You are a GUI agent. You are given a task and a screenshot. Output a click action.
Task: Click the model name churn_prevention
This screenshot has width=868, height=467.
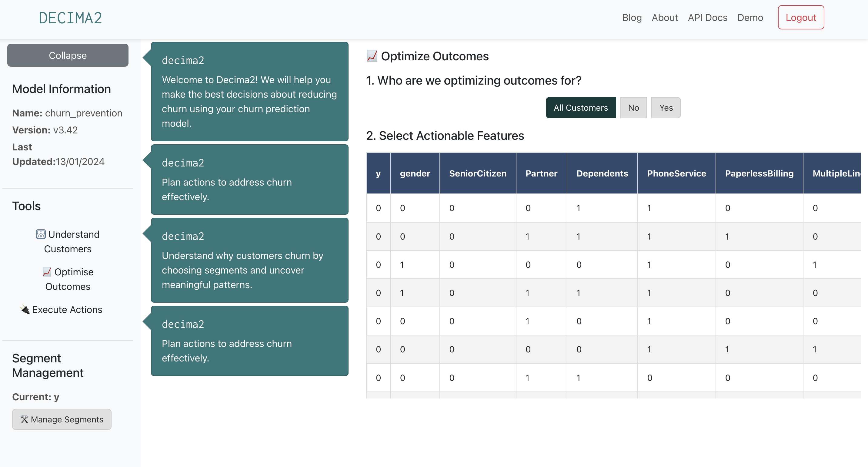click(84, 113)
